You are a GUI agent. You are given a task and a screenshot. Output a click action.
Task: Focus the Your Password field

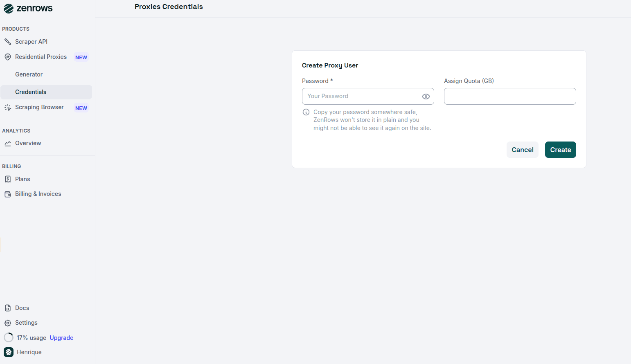click(368, 96)
